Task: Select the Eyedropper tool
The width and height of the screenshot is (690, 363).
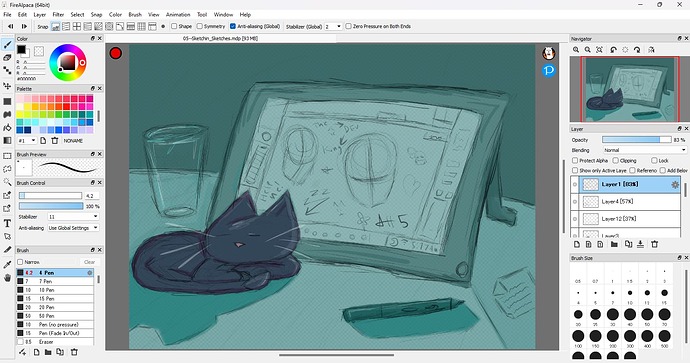Action: click(x=7, y=264)
